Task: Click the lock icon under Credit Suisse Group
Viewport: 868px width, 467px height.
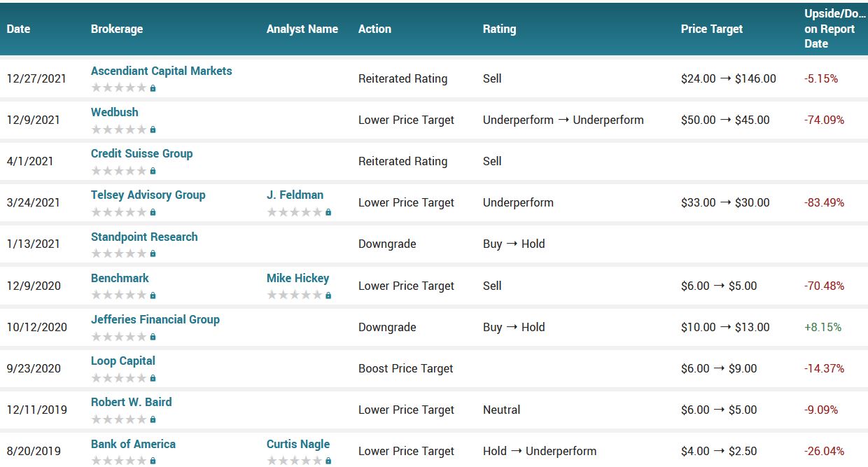Action: coord(153,171)
